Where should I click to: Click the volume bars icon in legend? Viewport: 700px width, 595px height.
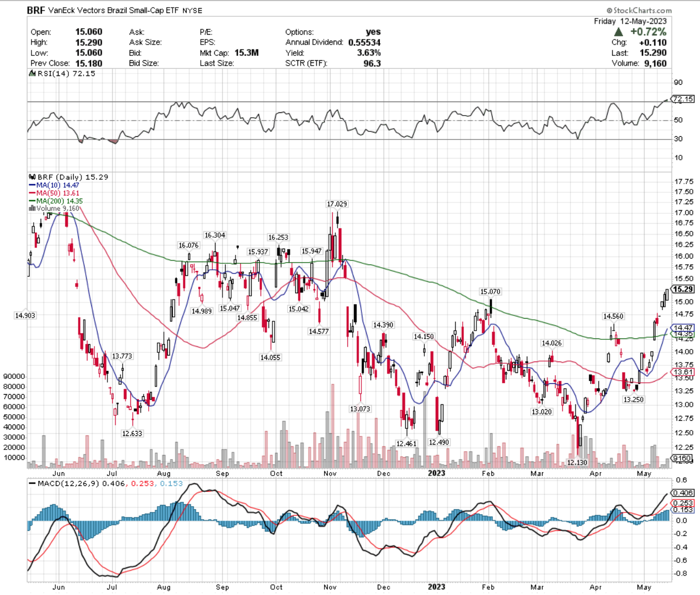click(x=32, y=208)
